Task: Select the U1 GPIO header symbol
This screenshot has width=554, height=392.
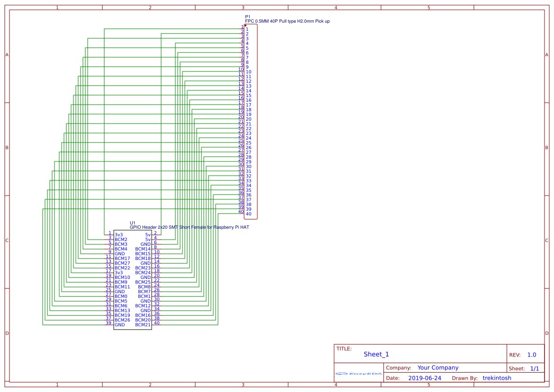Action: (x=133, y=279)
